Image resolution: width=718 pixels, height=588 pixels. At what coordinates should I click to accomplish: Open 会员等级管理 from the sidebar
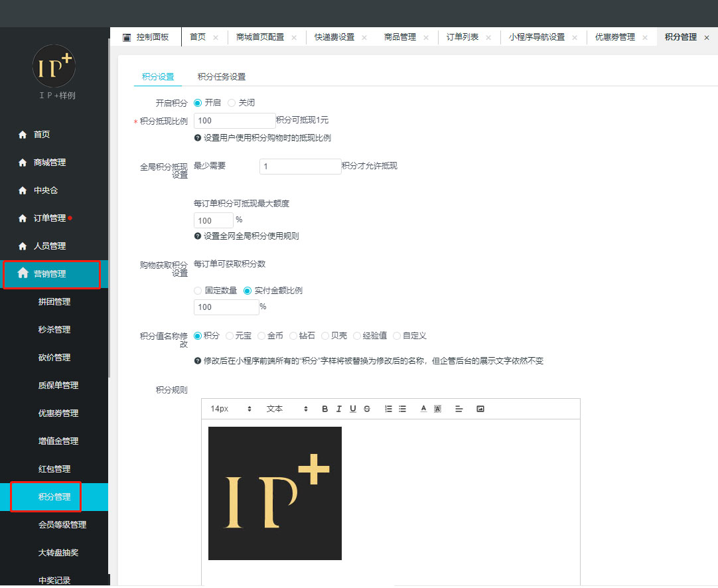tap(62, 525)
